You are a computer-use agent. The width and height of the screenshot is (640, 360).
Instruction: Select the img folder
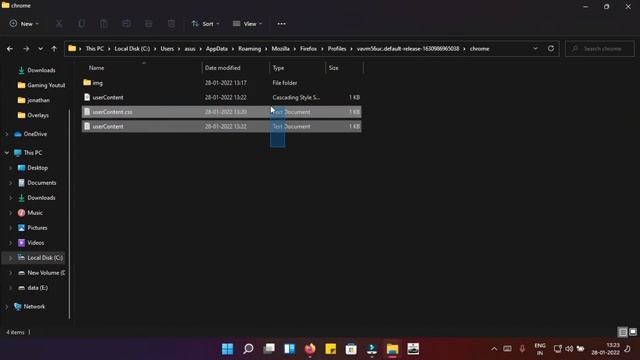(x=221, y=83)
